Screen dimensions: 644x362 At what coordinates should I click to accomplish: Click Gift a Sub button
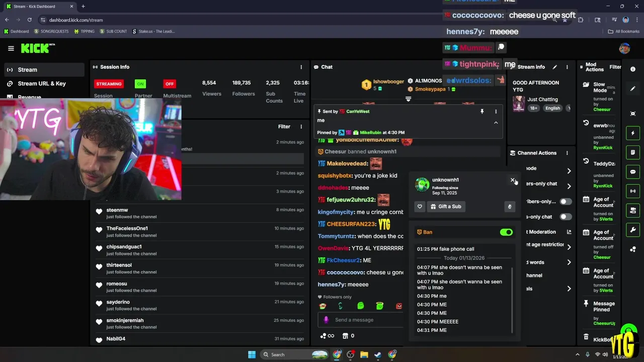(446, 207)
